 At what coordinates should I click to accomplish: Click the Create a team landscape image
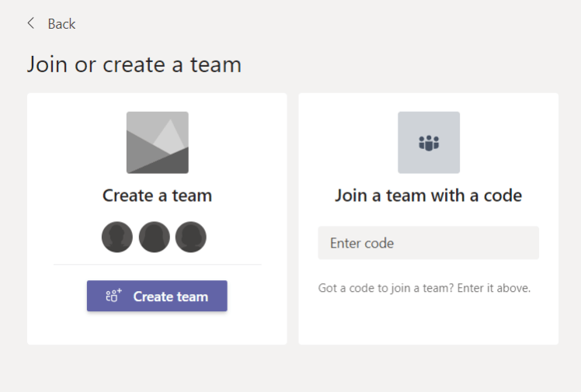(x=157, y=142)
